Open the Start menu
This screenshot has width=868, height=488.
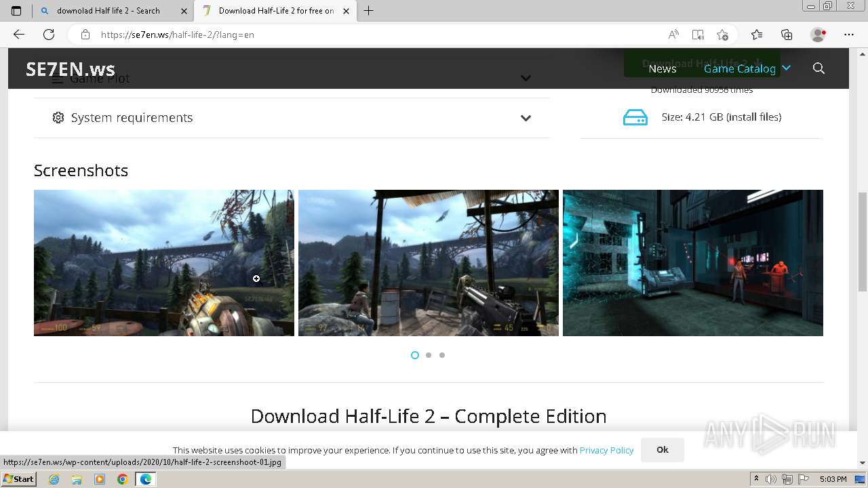point(19,479)
